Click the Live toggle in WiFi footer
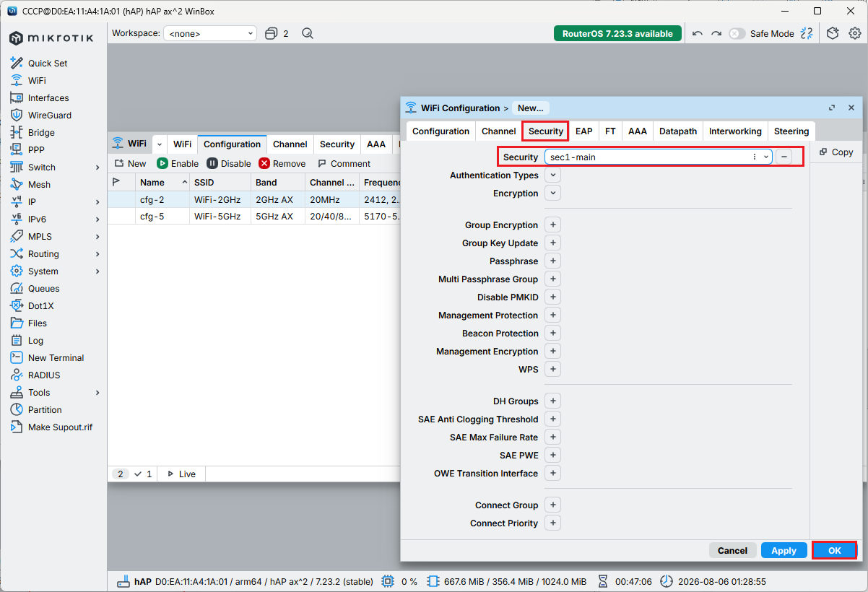This screenshot has height=592, width=868. [181, 474]
